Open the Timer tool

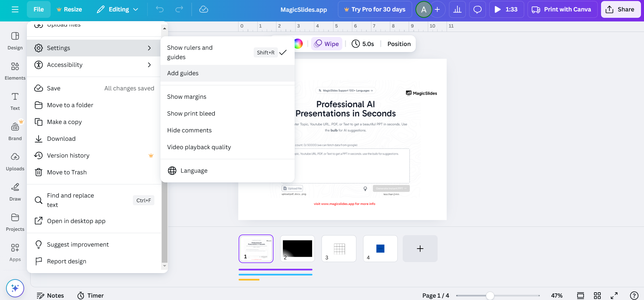coord(91,296)
